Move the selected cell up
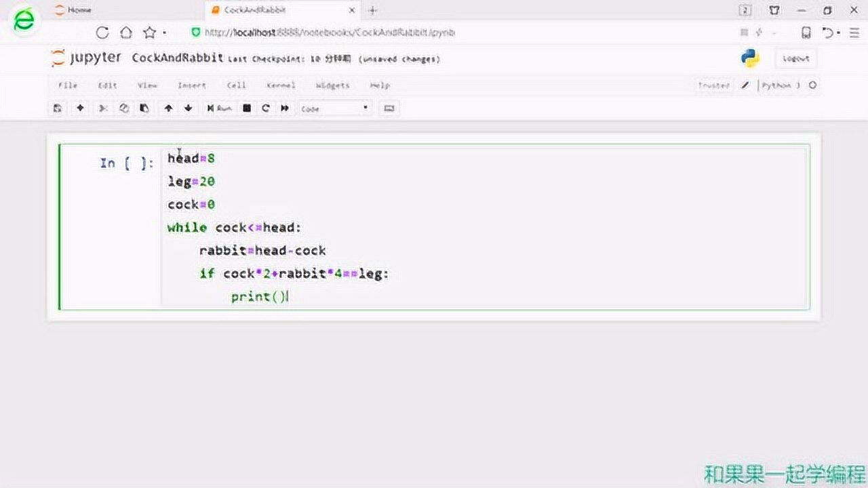Screen dimensions: 868x488 pyautogui.click(x=168, y=108)
